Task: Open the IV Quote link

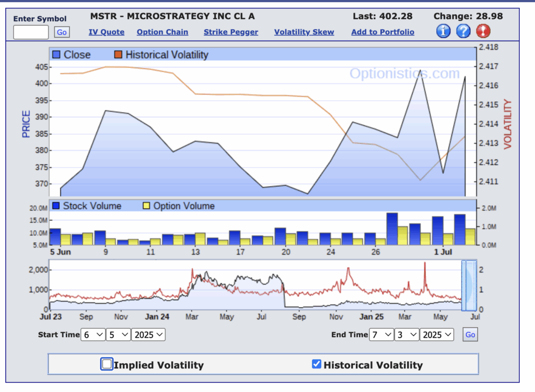Action: point(107,32)
